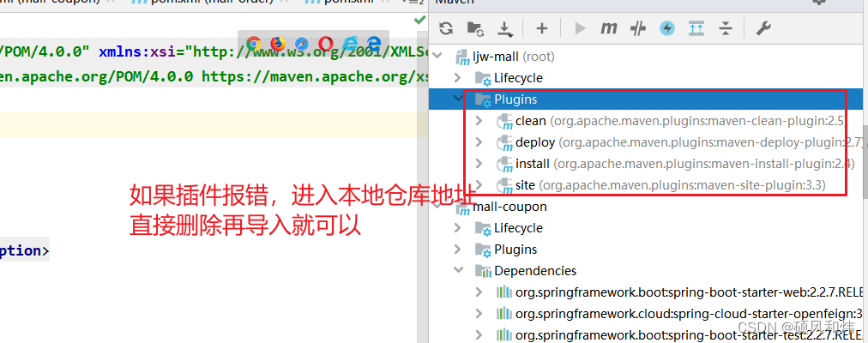The height and width of the screenshot is (343, 868).
Task: Open Maven settings wrench icon
Action: coord(763,28)
